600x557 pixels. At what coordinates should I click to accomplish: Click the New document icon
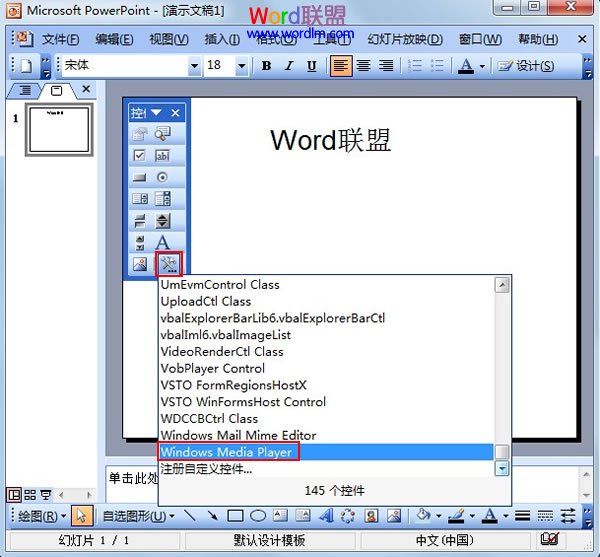pyautogui.click(x=26, y=66)
